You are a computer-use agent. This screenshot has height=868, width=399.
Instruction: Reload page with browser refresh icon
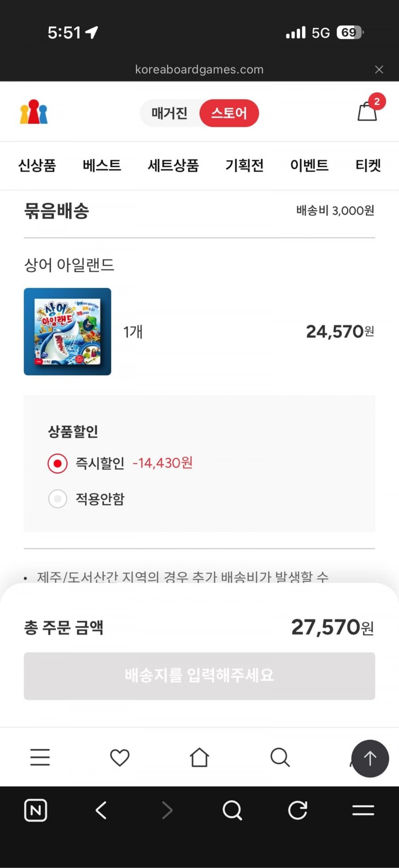297,810
